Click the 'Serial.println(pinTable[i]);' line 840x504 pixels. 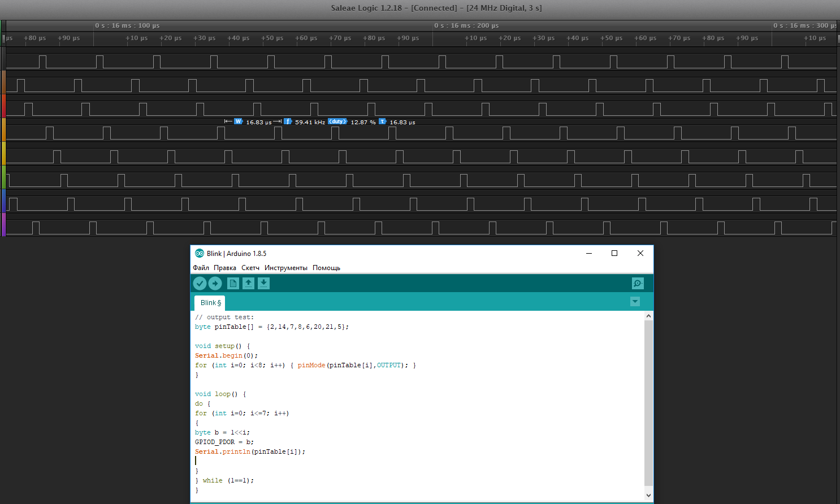tap(250, 451)
